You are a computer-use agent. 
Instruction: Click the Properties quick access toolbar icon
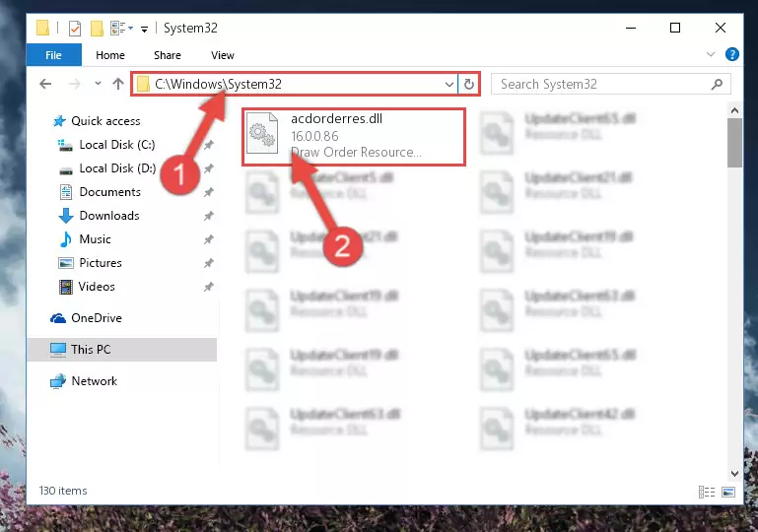point(75,29)
